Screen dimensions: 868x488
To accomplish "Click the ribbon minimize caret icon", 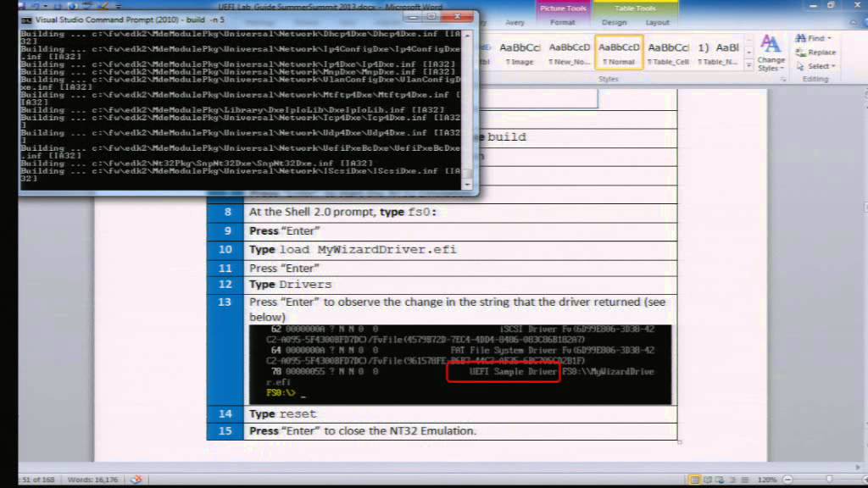I will click(853, 23).
